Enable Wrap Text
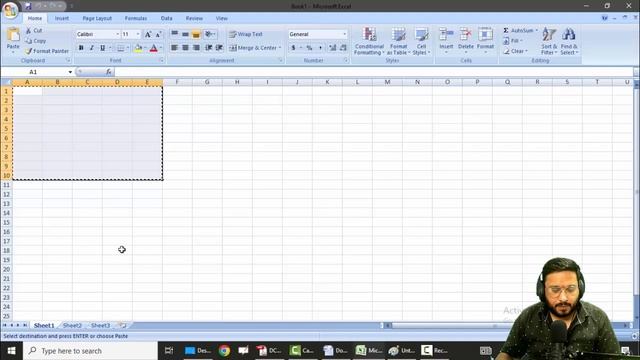The width and height of the screenshot is (640, 360). coord(246,34)
